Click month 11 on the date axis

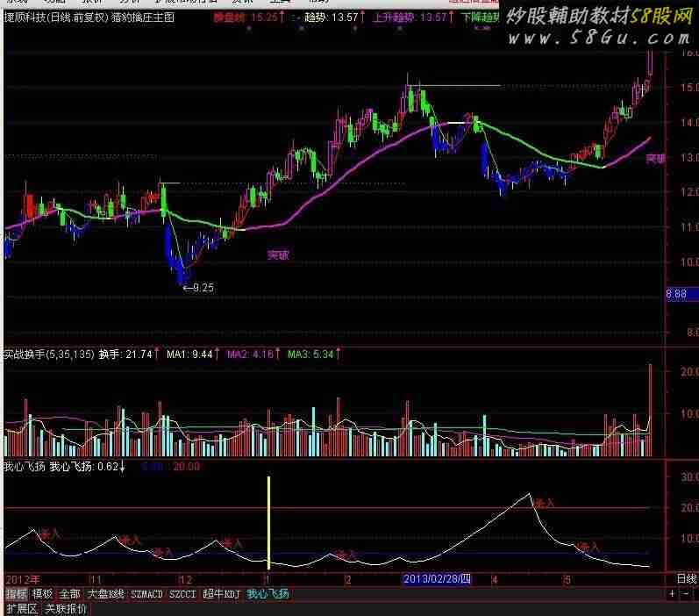point(96,579)
